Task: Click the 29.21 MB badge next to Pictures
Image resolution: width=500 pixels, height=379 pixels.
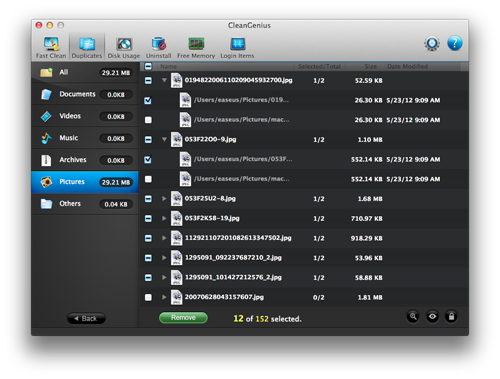Action: click(x=116, y=182)
